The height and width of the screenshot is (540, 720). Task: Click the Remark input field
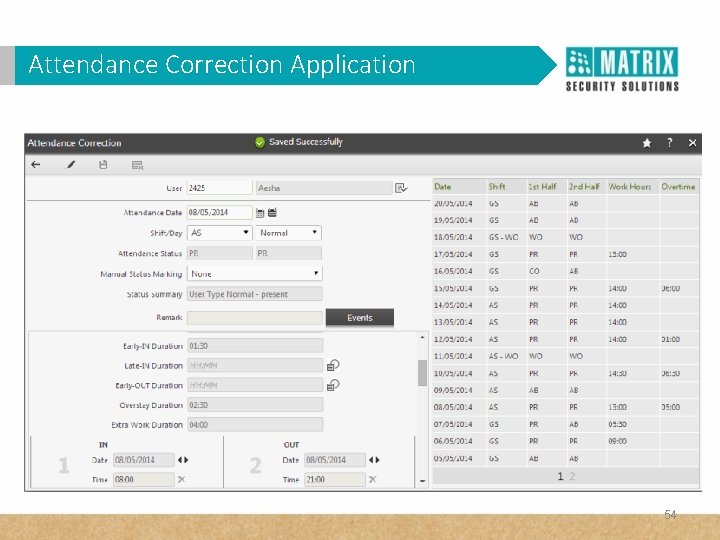coord(255,318)
